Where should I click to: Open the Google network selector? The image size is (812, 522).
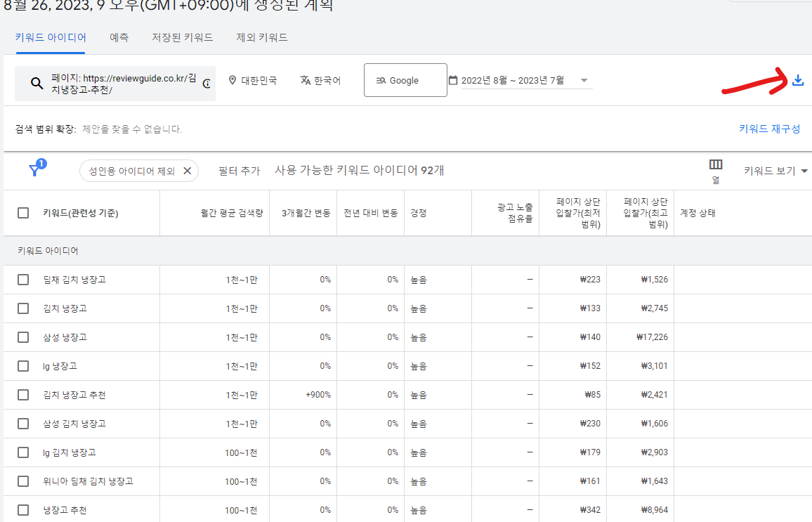click(x=405, y=79)
